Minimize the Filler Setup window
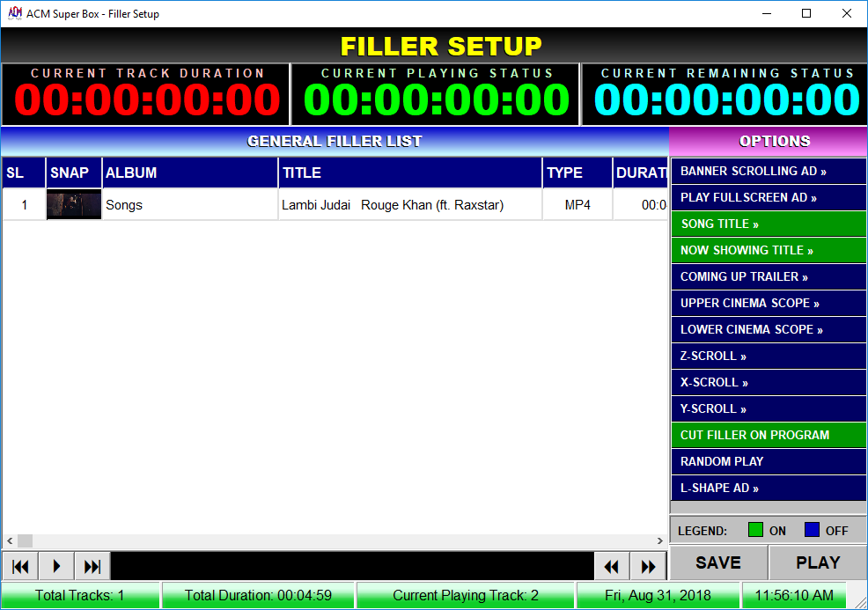Viewport: 868px width, 610px height. coord(767,13)
